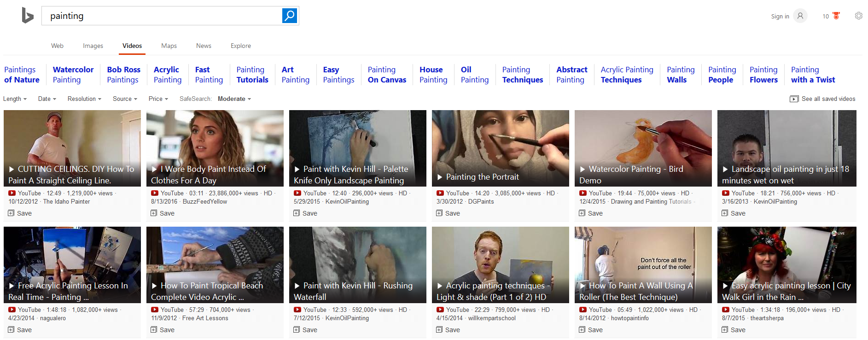Click the See all saved videos icon
The width and height of the screenshot is (868, 340).
794,99
